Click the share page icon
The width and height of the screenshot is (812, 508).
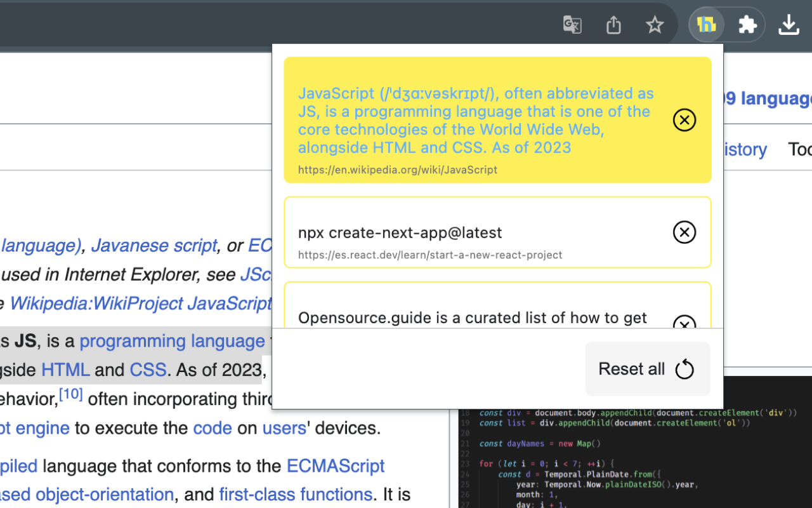click(x=613, y=25)
